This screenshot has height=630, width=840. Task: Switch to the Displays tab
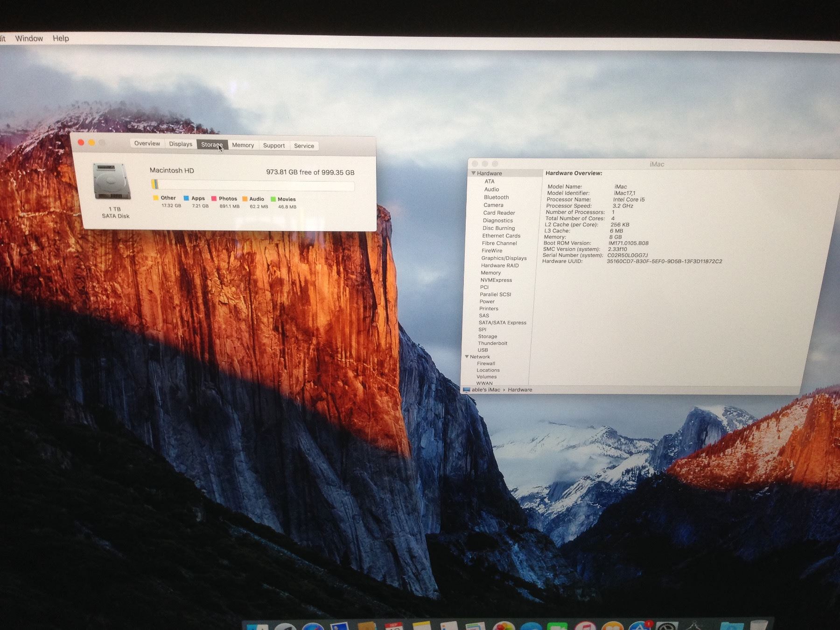[181, 144]
